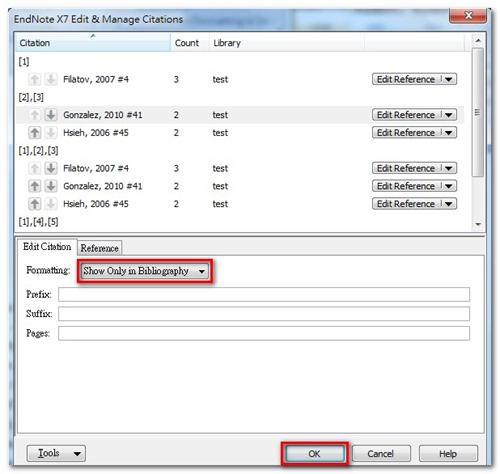The image size is (500, 474).
Task: Move down Hsieh 2006 in group [2],[3]
Action: (51, 133)
